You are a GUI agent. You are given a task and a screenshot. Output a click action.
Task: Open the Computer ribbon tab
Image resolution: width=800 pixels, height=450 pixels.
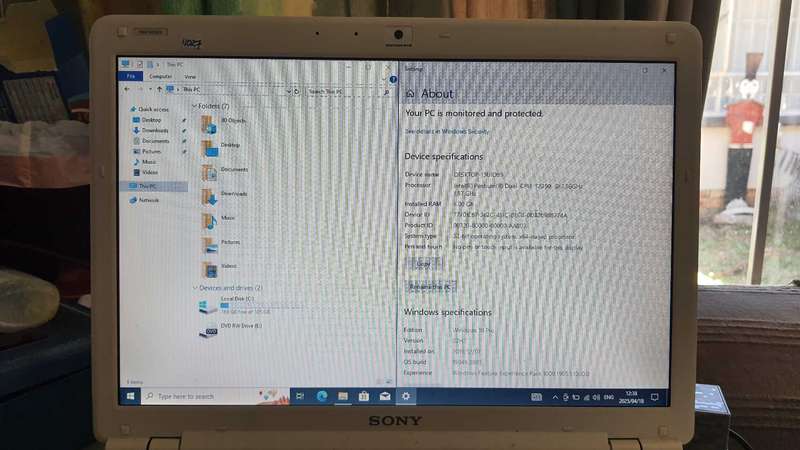(160, 77)
